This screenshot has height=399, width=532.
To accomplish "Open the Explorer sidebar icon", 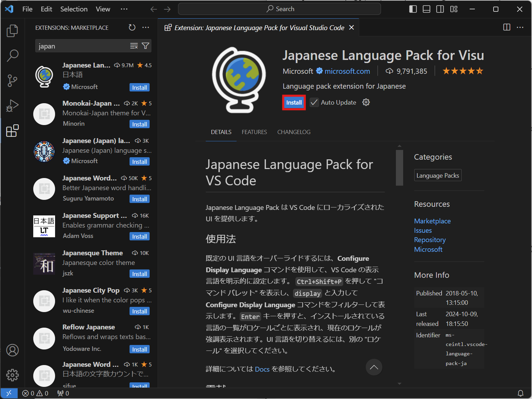I will (x=12, y=30).
